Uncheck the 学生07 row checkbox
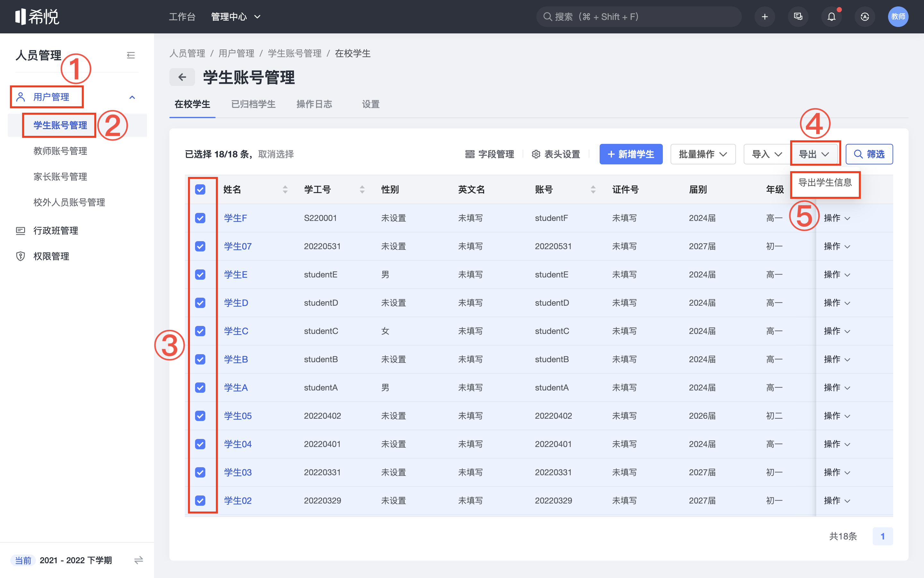The height and width of the screenshot is (578, 924). [200, 246]
